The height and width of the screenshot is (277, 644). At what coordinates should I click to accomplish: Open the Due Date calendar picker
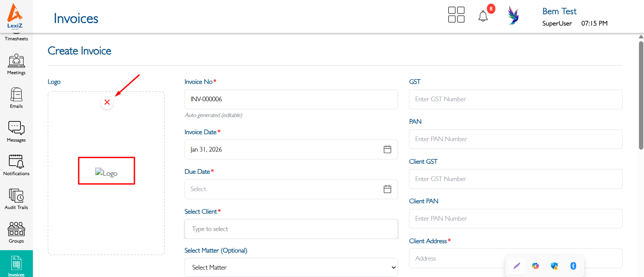[x=387, y=189]
